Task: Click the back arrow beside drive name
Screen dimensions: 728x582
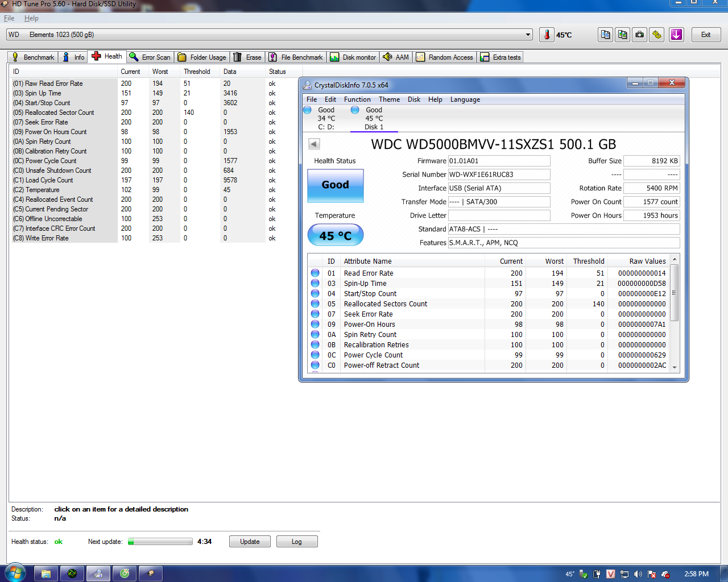Action: 314,144
